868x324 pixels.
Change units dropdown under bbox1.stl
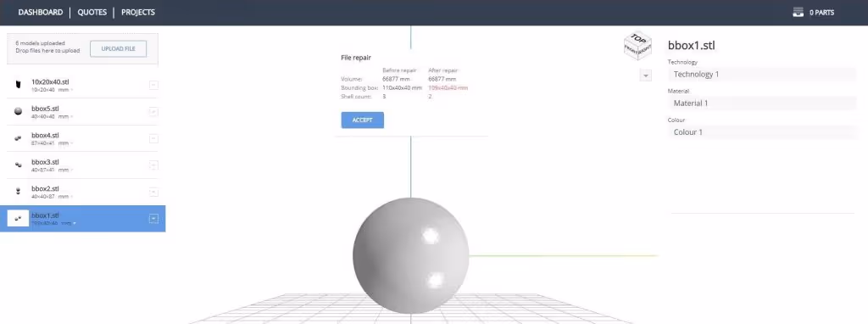(x=69, y=223)
